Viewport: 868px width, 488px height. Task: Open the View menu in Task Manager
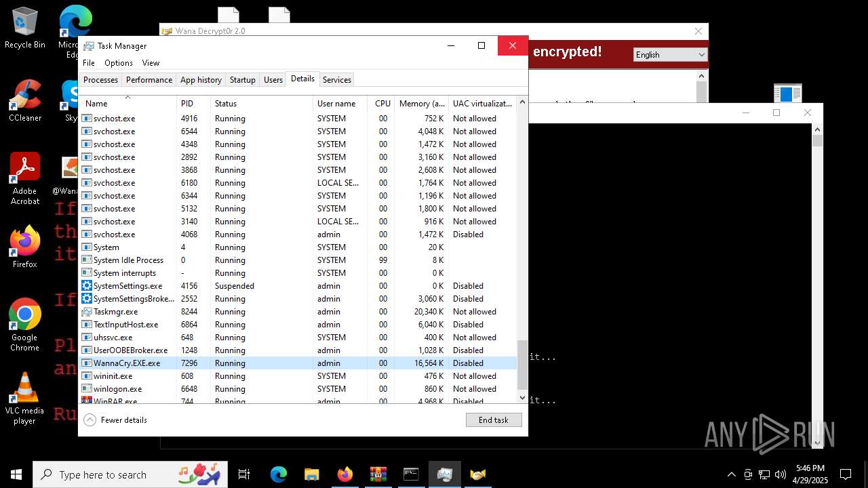(x=151, y=63)
